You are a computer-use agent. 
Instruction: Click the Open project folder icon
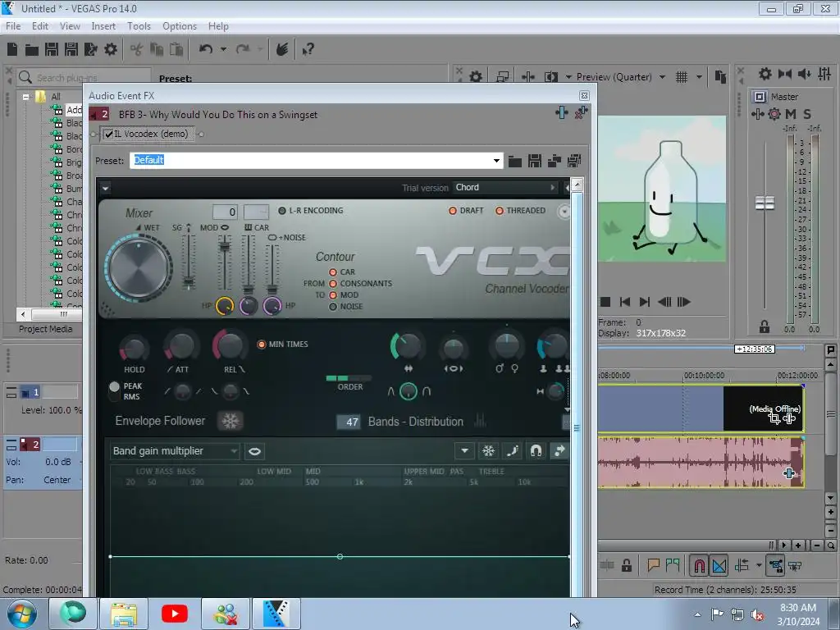(32, 50)
